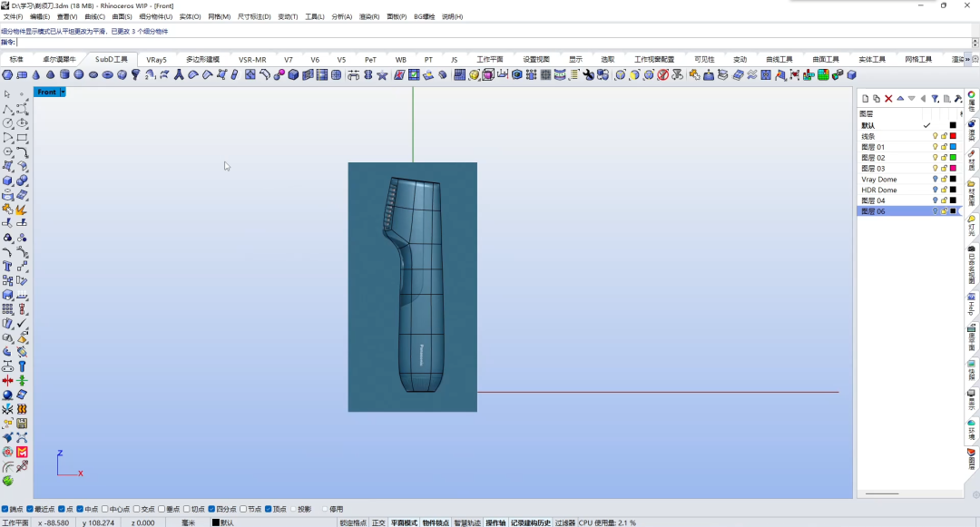Click into the 指令 command input field
This screenshot has height=527, width=980.
pos(494,43)
